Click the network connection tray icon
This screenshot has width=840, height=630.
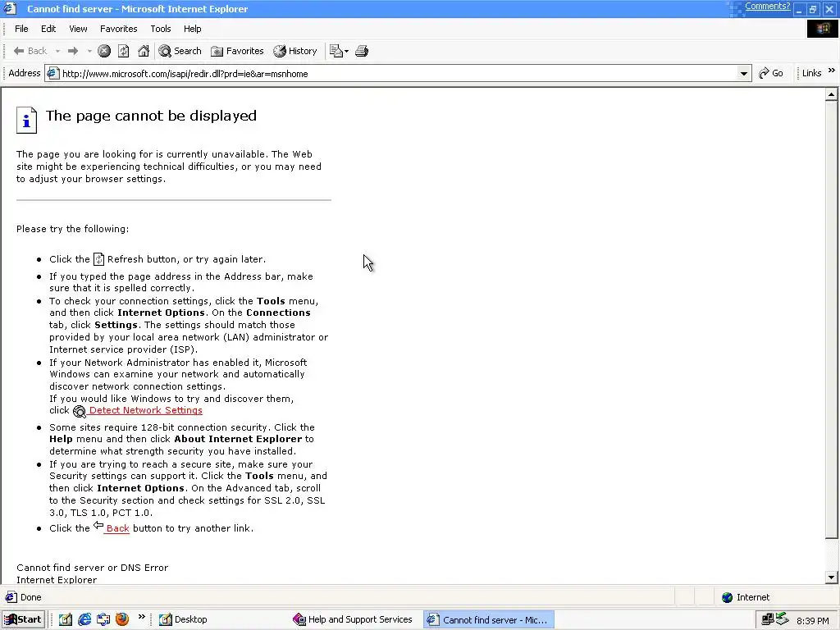pos(767,619)
